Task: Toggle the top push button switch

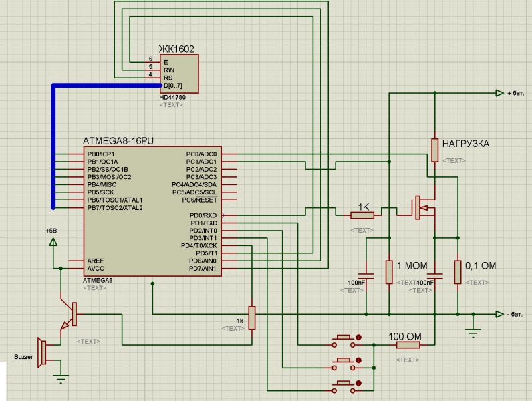Action: [x=345, y=341]
